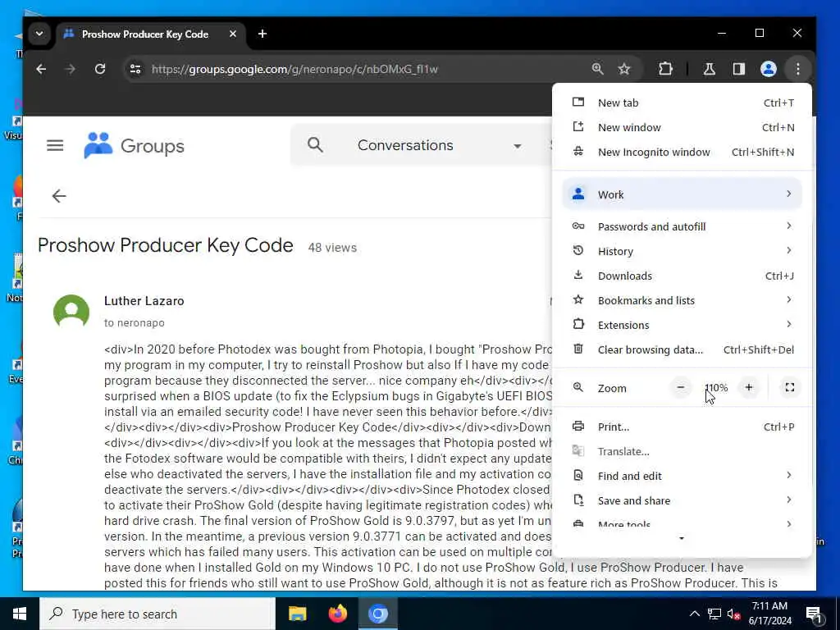840x630 pixels.
Task: Toggle the side panel icon
Action: coord(739,69)
